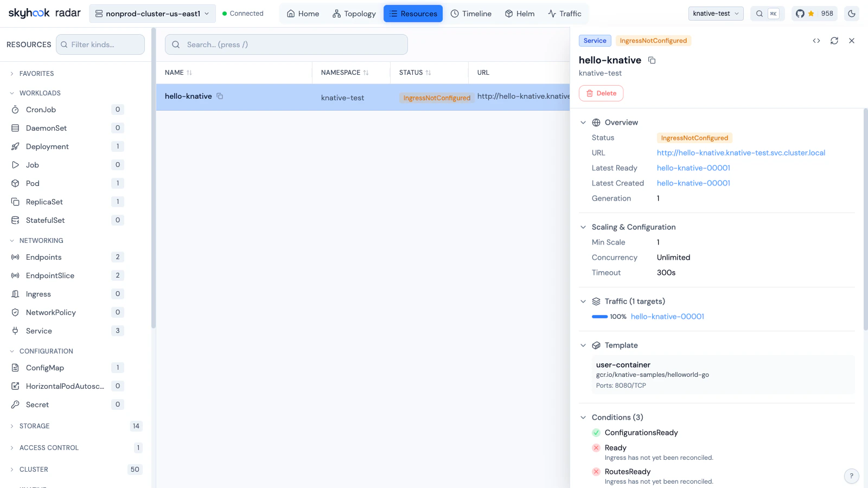Expand the Cluster section
This screenshot has height=488, width=868.
(75, 470)
